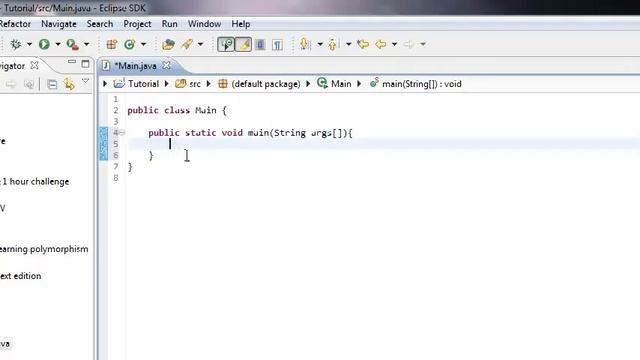The width and height of the screenshot is (640, 360).
Task: Open the External Tools dropdown arrow
Action: point(87,44)
